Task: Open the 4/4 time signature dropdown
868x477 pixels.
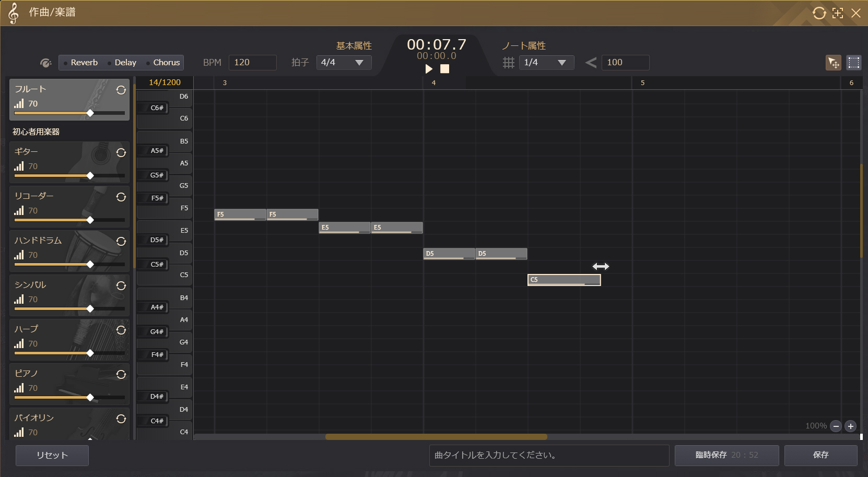Action: point(344,63)
